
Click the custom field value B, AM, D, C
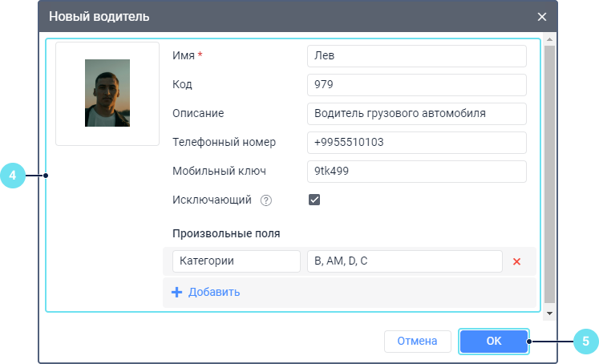[x=404, y=261]
